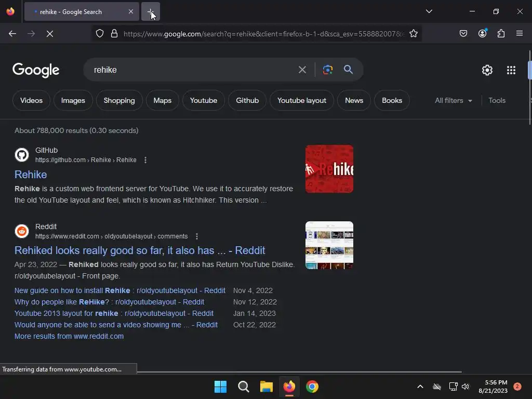Open a new tab with the plus button
The width and height of the screenshot is (532, 399).
point(150,11)
